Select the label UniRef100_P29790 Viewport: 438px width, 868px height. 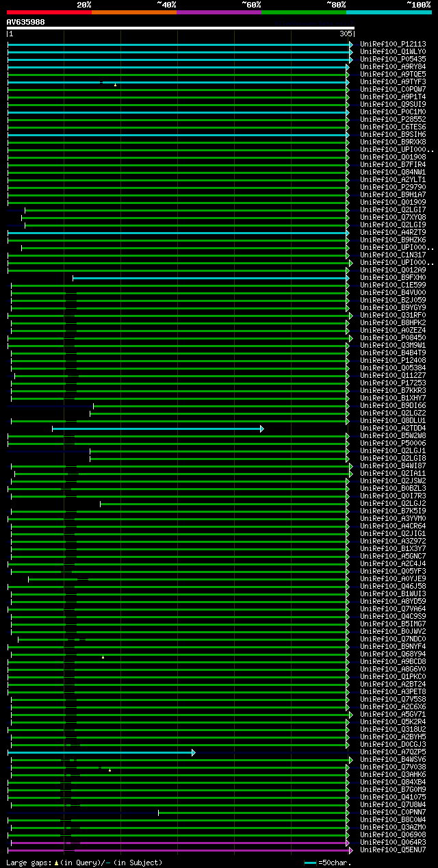[x=393, y=187]
